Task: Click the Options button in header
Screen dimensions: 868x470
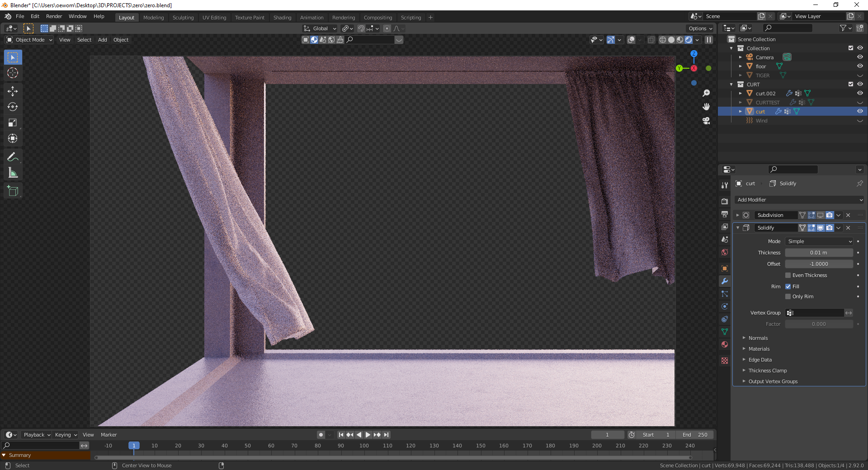Action: click(700, 28)
